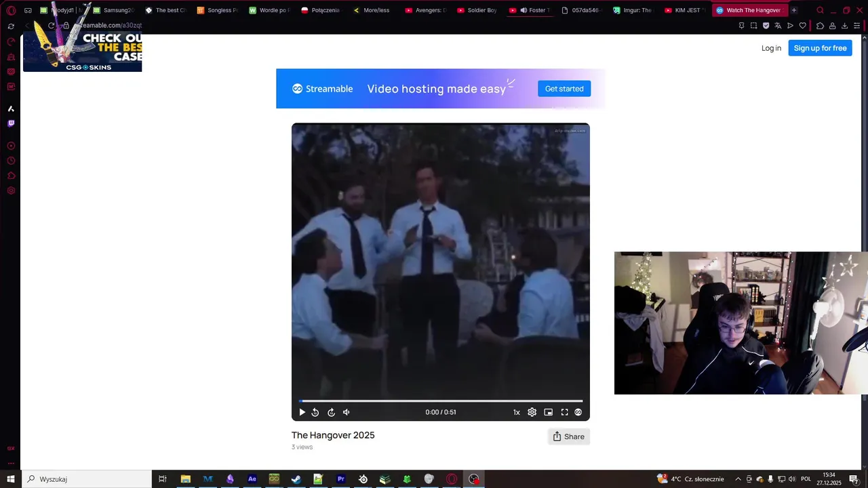Open the Aria AI icon in sidebar

(x=11, y=108)
